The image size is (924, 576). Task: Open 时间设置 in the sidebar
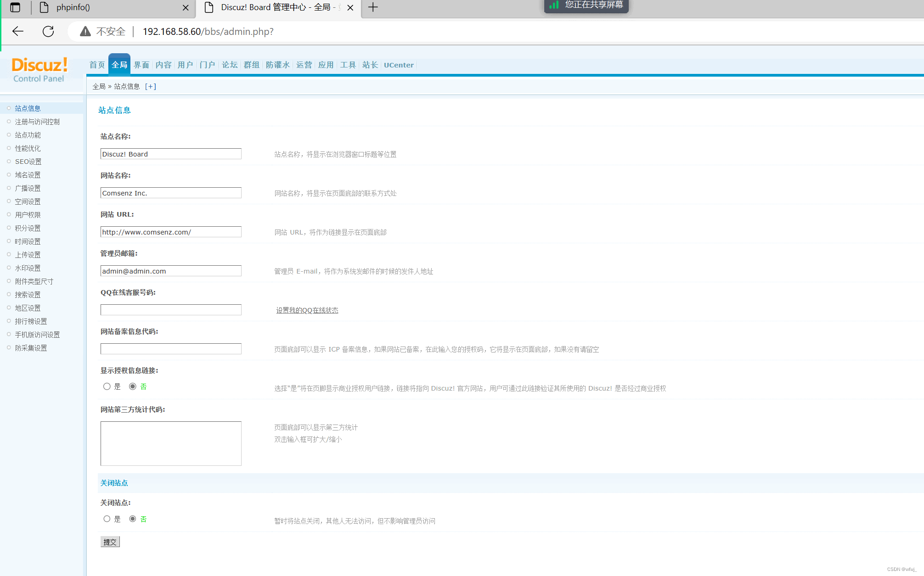click(28, 241)
